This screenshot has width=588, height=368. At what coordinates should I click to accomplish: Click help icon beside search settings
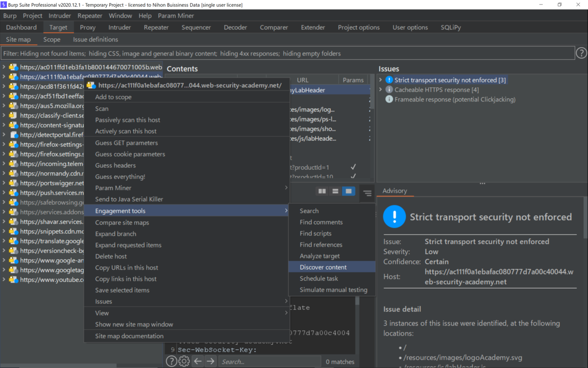click(171, 361)
